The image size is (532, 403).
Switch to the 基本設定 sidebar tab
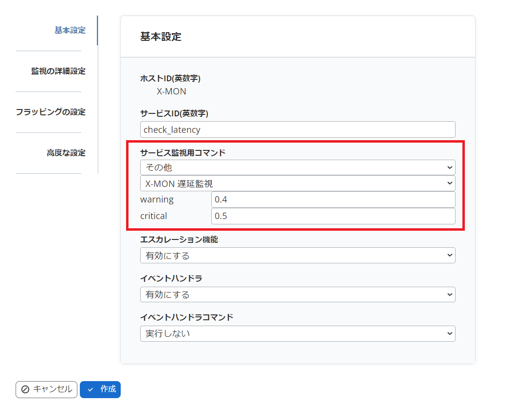tap(70, 30)
